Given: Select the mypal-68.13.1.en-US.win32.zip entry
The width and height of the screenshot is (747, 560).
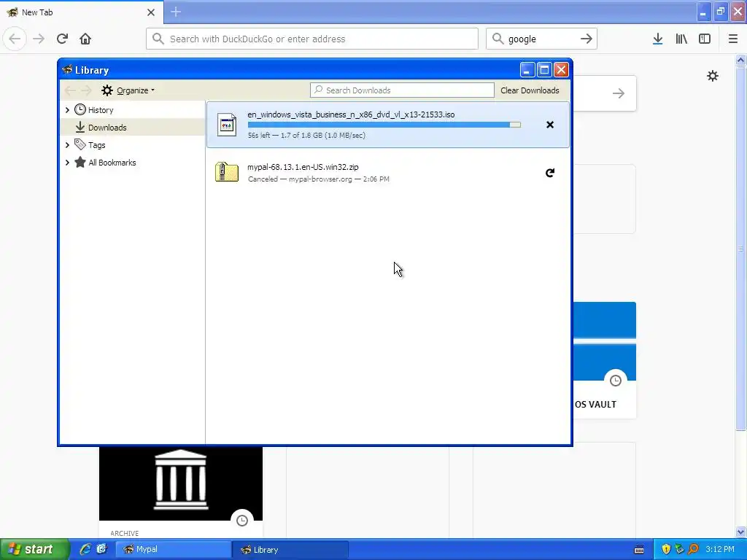Looking at the screenshot, I should coord(388,172).
